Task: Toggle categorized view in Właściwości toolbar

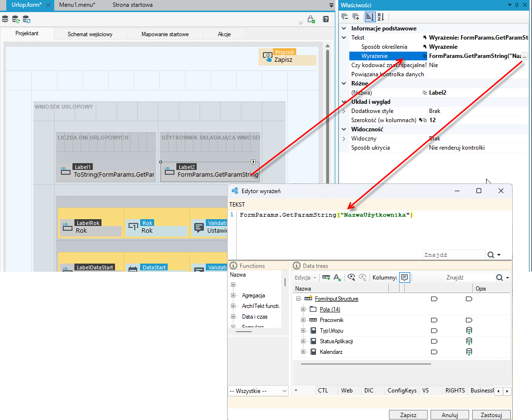Action: point(370,17)
